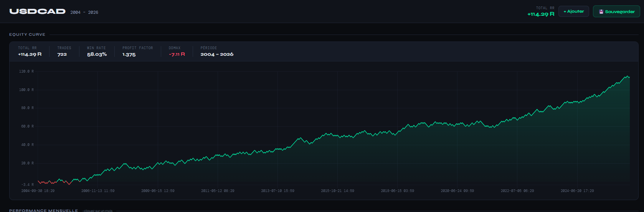Image resolution: width=644 pixels, height=212 pixels.
Task: Click the floppy disk icon in Sauvegarder
Action: tap(601, 12)
